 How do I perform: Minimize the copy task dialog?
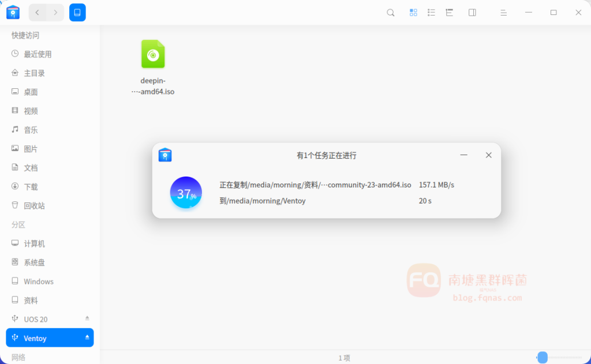[x=463, y=155]
